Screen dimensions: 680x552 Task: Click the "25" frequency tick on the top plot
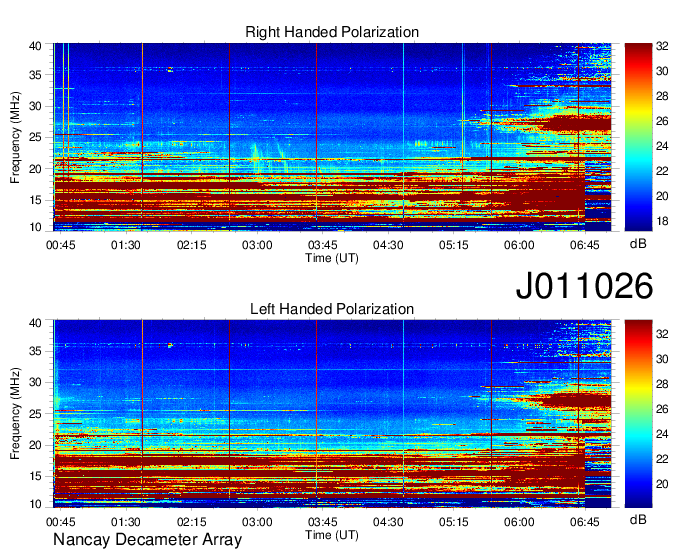pyautogui.click(x=35, y=137)
